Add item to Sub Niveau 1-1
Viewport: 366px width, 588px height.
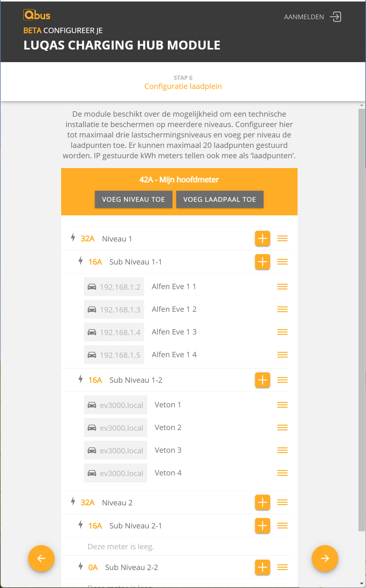point(263,262)
